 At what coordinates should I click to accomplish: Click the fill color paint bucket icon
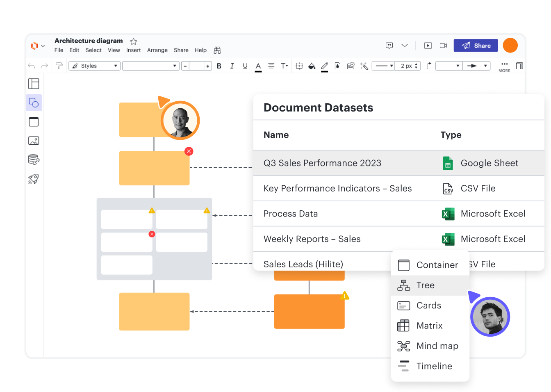point(312,66)
